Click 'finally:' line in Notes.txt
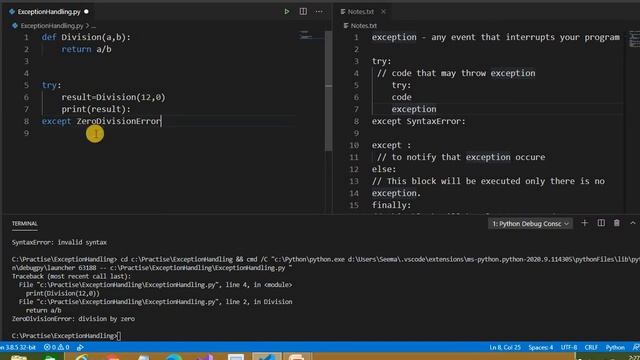 pos(391,205)
